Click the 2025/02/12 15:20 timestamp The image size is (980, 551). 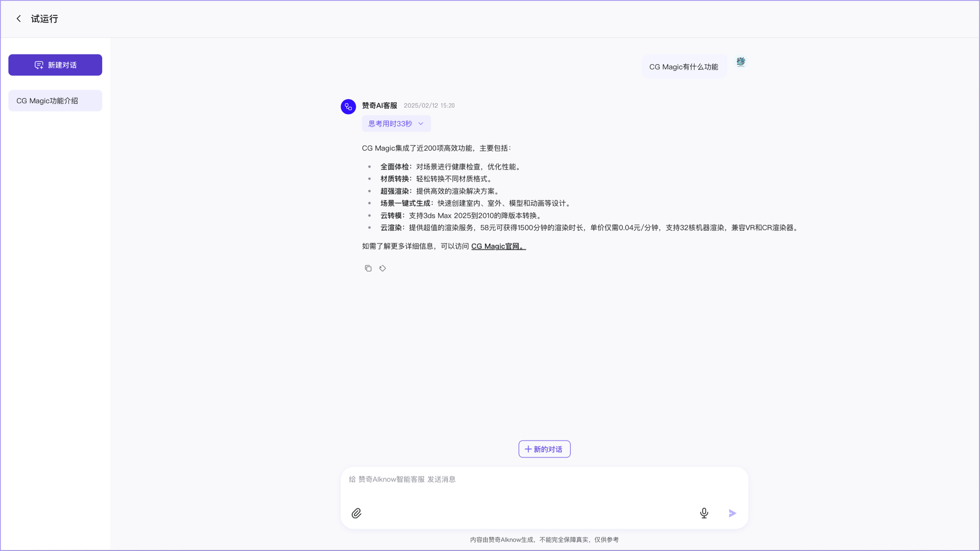(x=429, y=106)
